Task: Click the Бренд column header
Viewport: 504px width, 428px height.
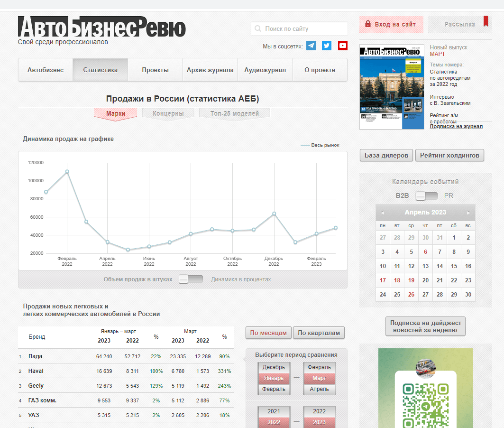Action: [37, 337]
